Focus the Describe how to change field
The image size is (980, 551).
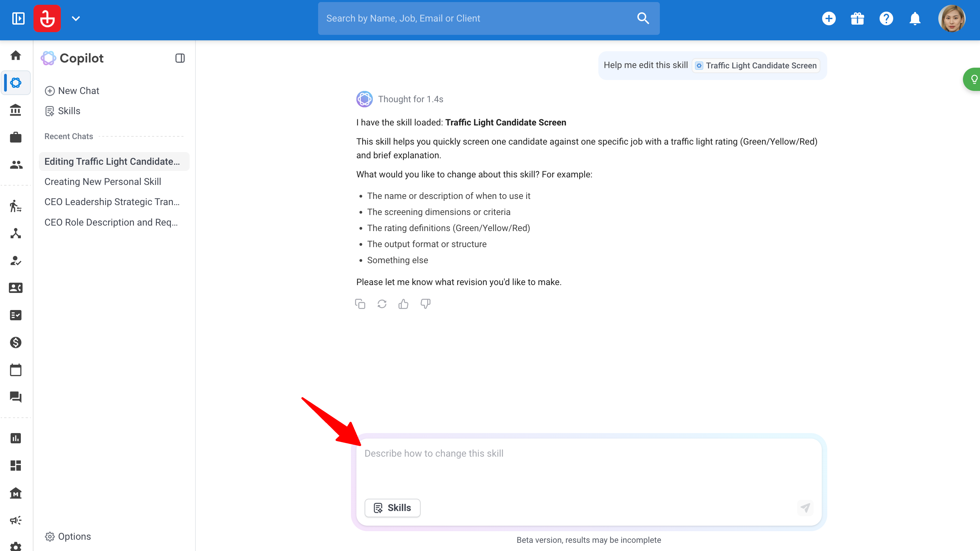click(x=588, y=468)
